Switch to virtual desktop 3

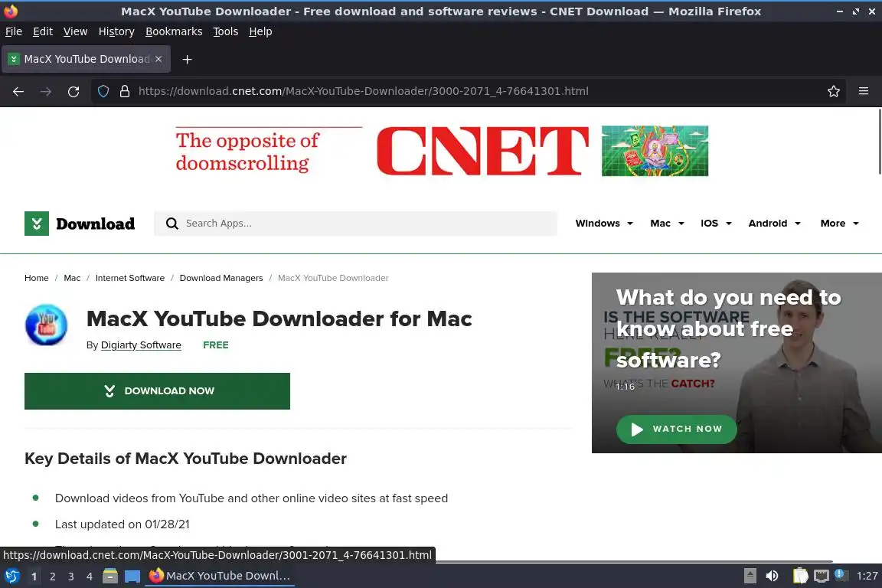pyautogui.click(x=71, y=577)
